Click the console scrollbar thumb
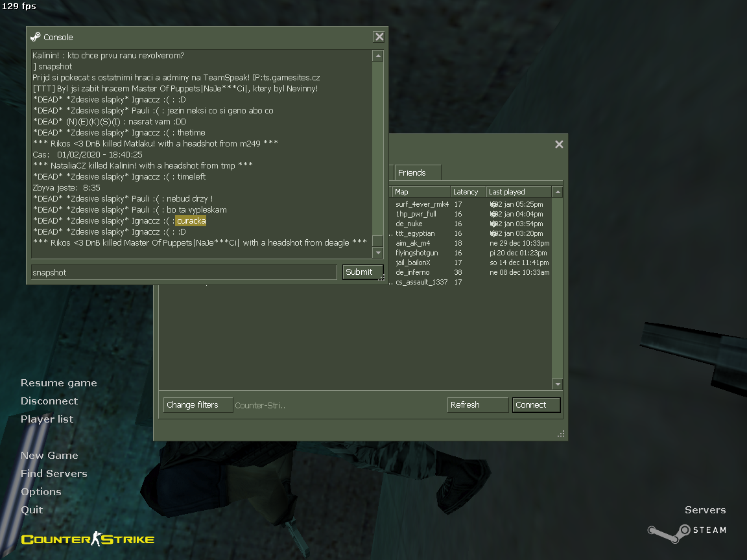The height and width of the screenshot is (560, 747). tap(378, 240)
